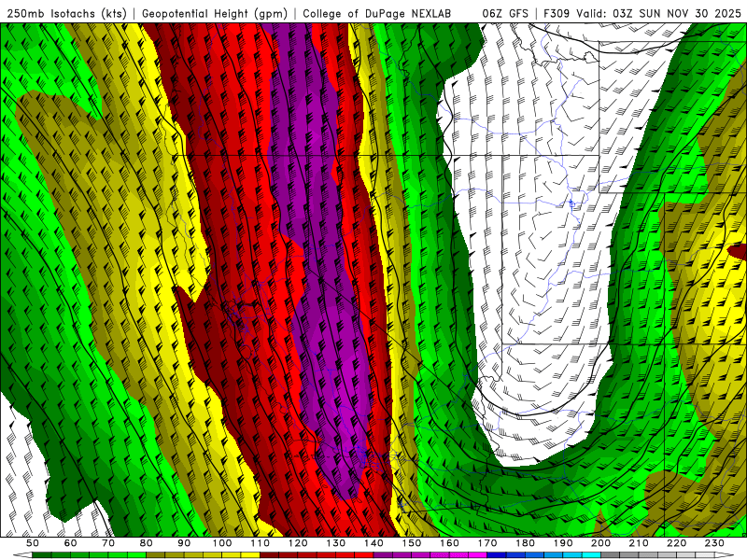
Task: Click the 'F309' forecast hour label
Action: [557, 14]
